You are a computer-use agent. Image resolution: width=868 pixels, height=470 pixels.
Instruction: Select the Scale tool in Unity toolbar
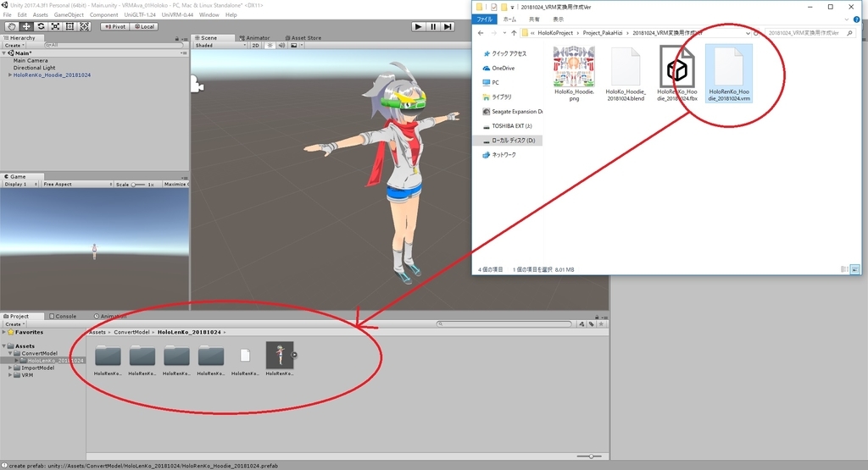(x=55, y=26)
